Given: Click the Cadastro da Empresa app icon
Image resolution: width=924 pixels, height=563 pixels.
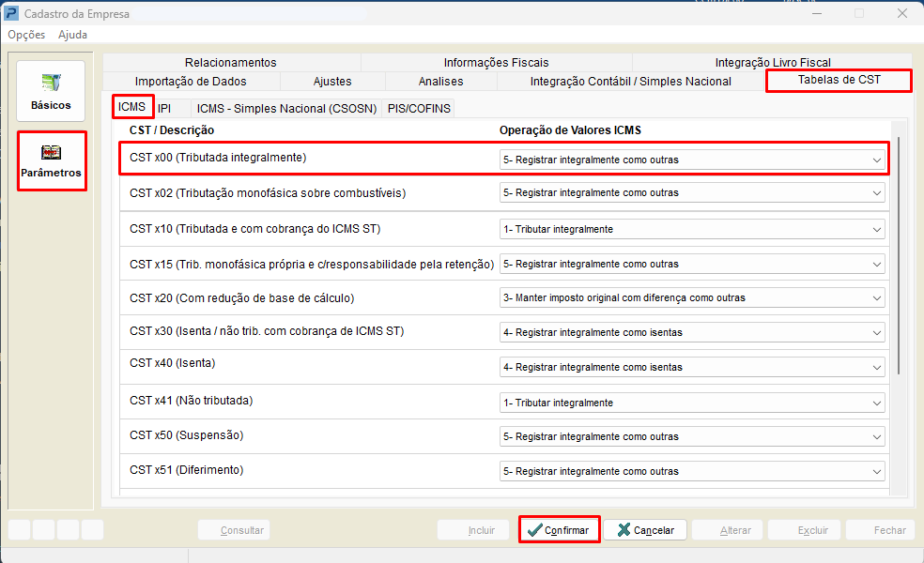Looking at the screenshot, I should [11, 13].
